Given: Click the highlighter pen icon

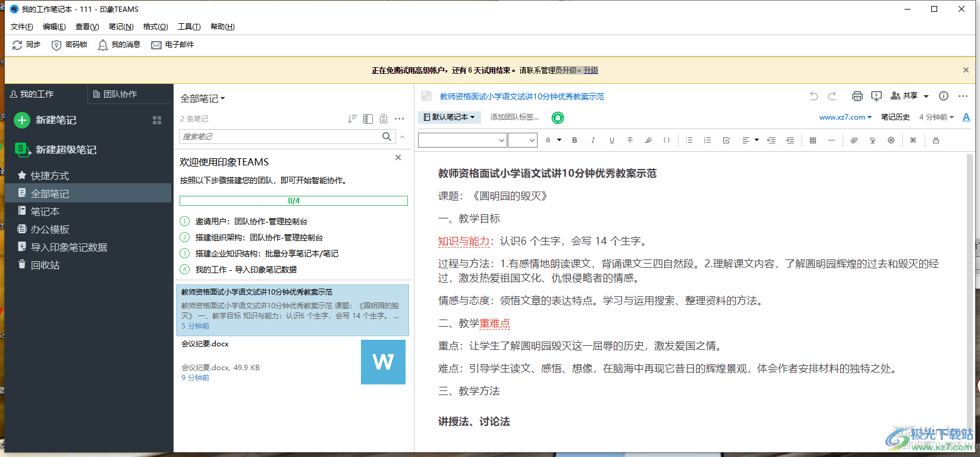Looking at the screenshot, I should point(648,140).
